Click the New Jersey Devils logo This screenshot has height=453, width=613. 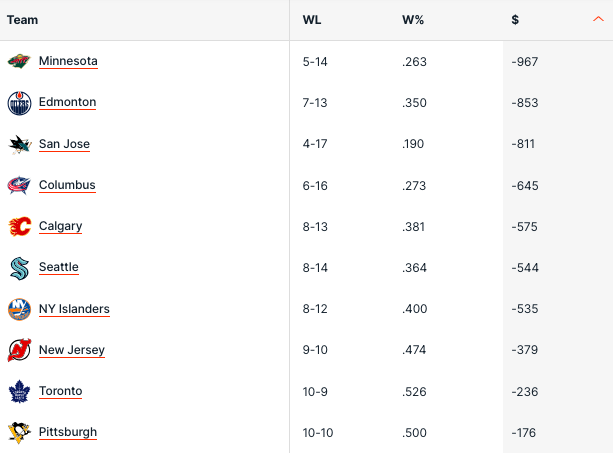(x=19, y=350)
